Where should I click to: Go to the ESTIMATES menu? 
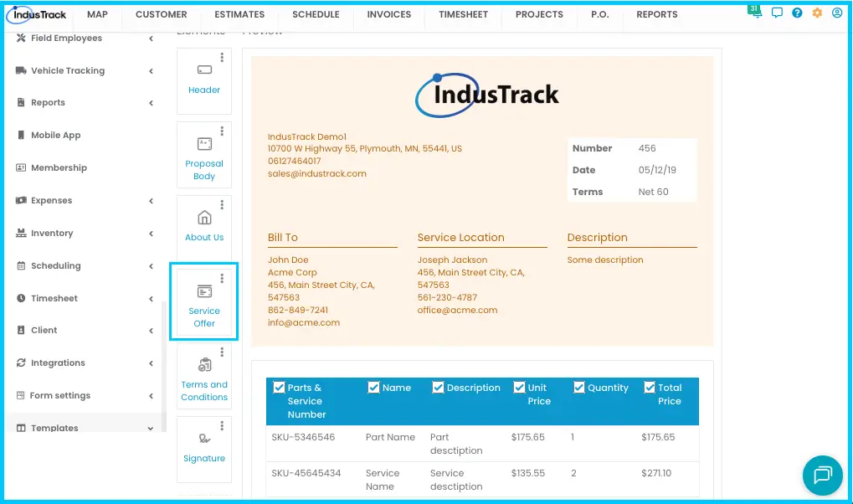(x=239, y=15)
